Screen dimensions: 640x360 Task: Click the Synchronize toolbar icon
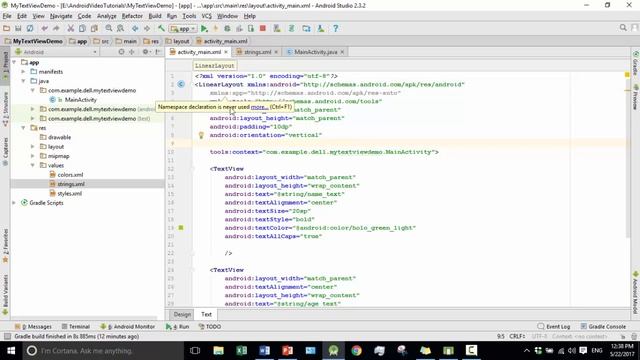(30, 29)
